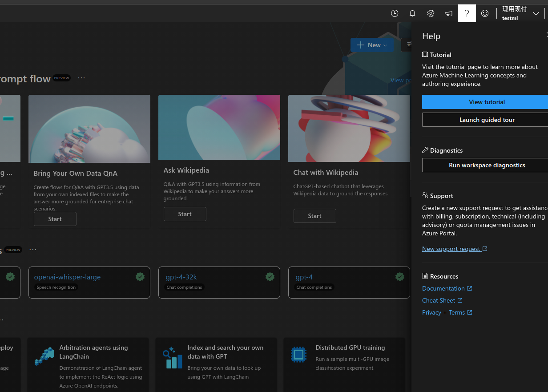The image size is (548, 392).
Task: Open New support request link
Action: coord(455,249)
